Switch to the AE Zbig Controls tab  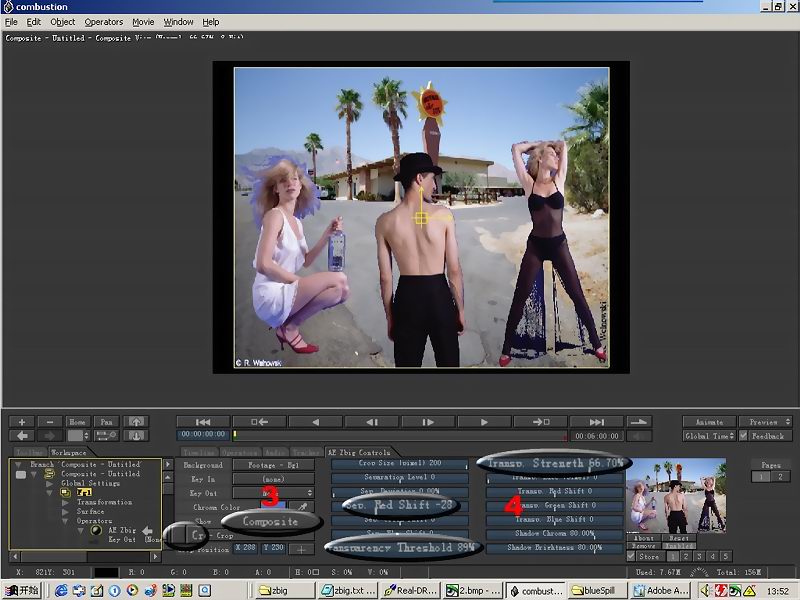point(359,452)
